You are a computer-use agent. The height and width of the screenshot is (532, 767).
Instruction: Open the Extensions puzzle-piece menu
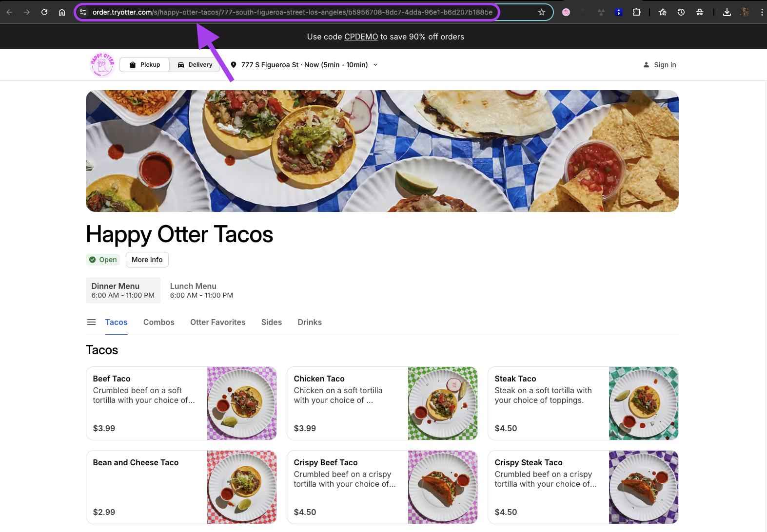(636, 12)
